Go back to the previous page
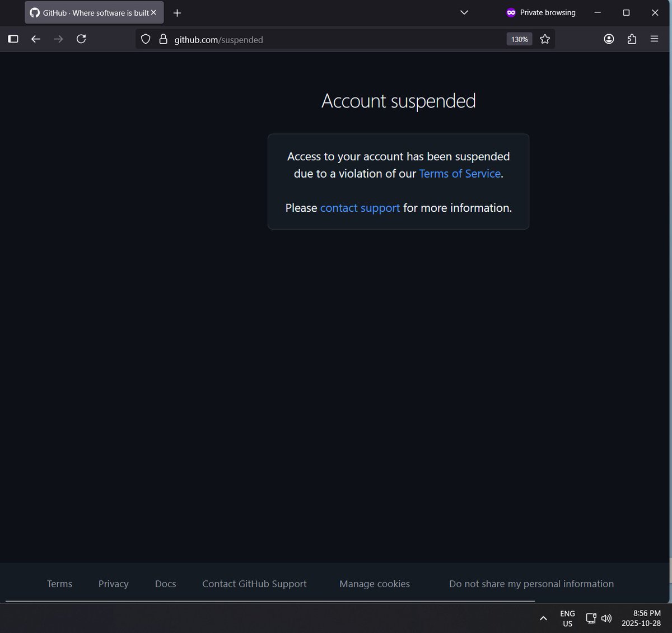Viewport: 672px width, 633px height. [x=36, y=39]
